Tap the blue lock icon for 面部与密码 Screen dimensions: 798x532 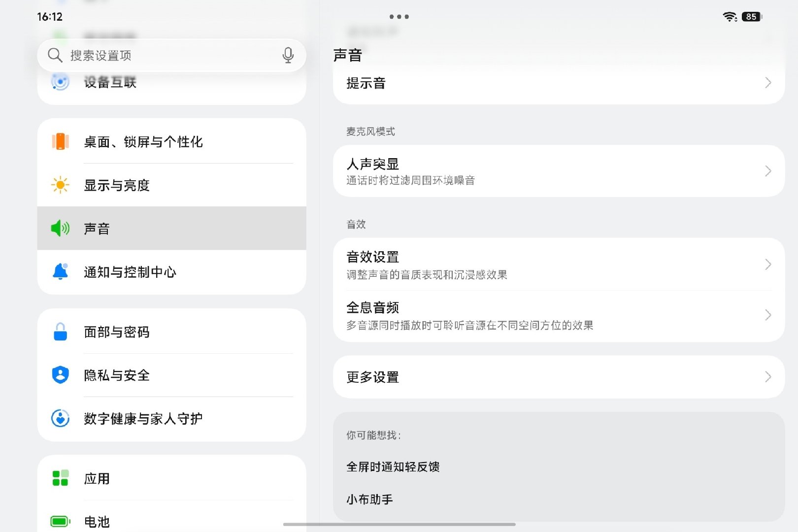[60, 332]
